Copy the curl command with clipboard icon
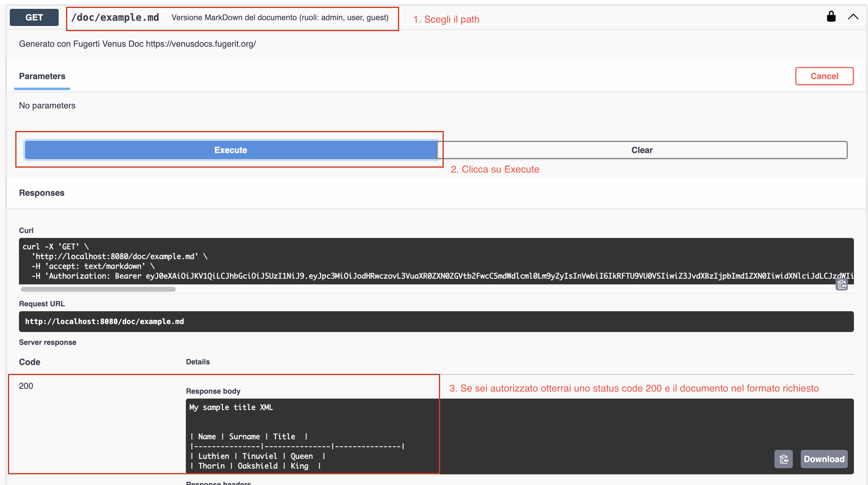This screenshot has height=485, width=868. [x=841, y=285]
